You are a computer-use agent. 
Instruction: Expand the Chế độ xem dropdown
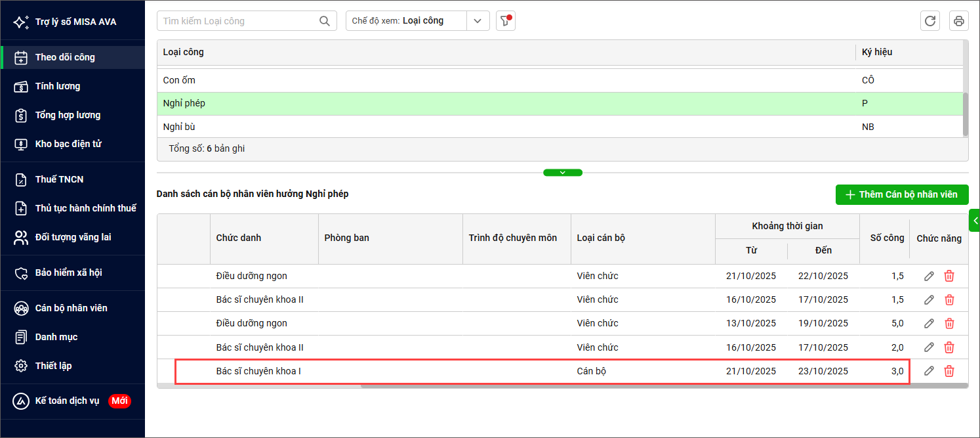(x=478, y=21)
